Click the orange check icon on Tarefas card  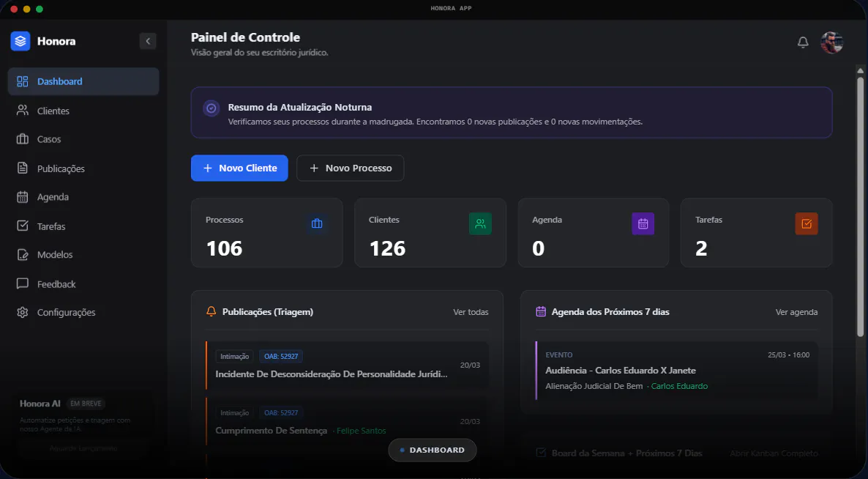click(x=807, y=223)
